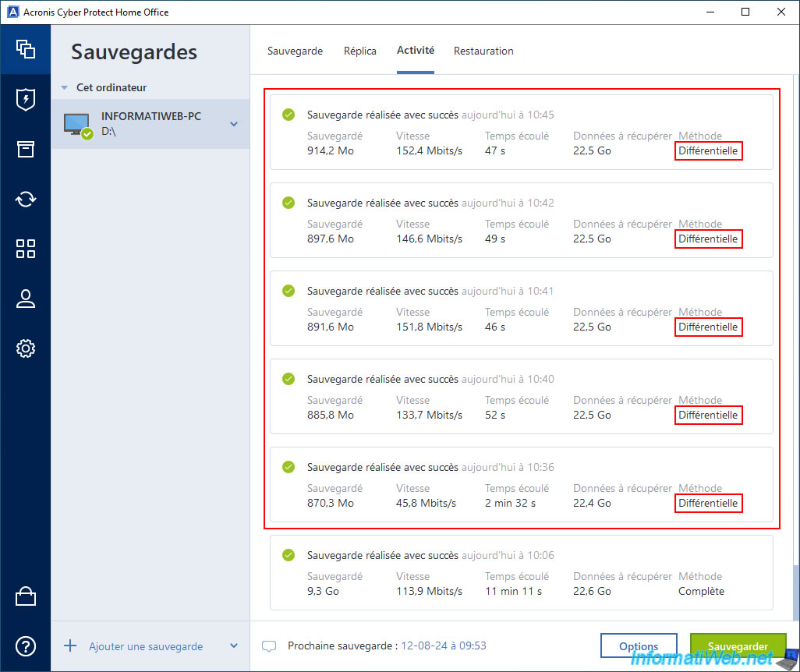Click the INFORMATIWEB-PC computer icon
Screen dimensions: 800x672
point(78,125)
